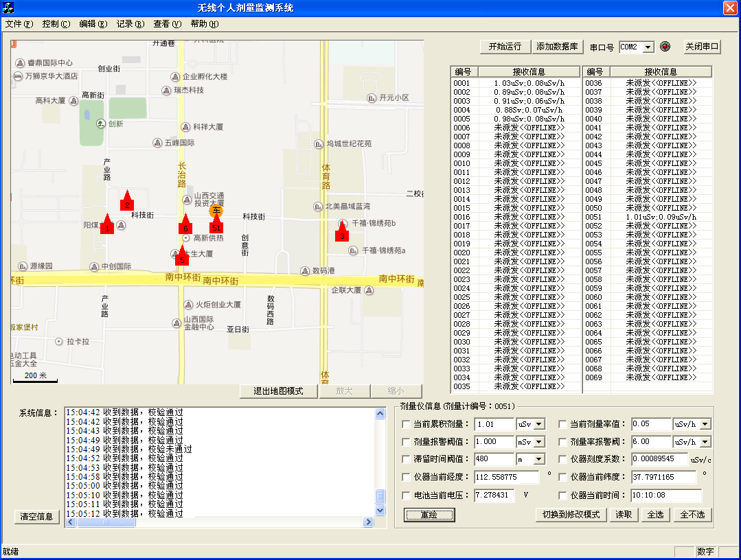
Task: Check the 滞留时间阈值 checkbox
Action: (405, 459)
